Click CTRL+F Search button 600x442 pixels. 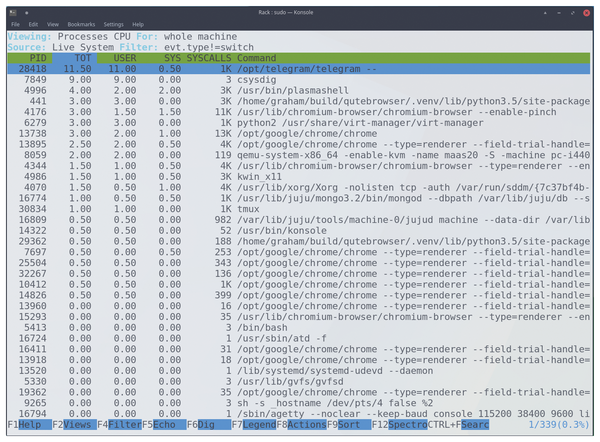coord(458,425)
